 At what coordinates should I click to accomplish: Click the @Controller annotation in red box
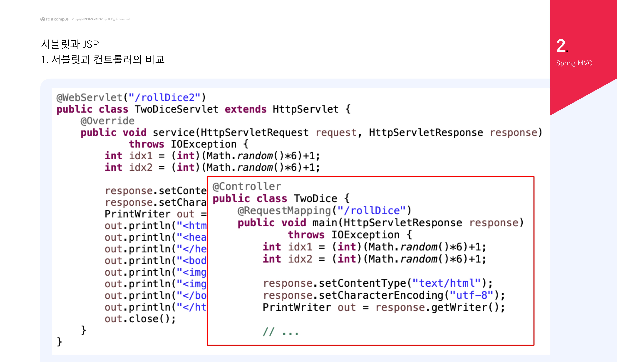tap(247, 186)
